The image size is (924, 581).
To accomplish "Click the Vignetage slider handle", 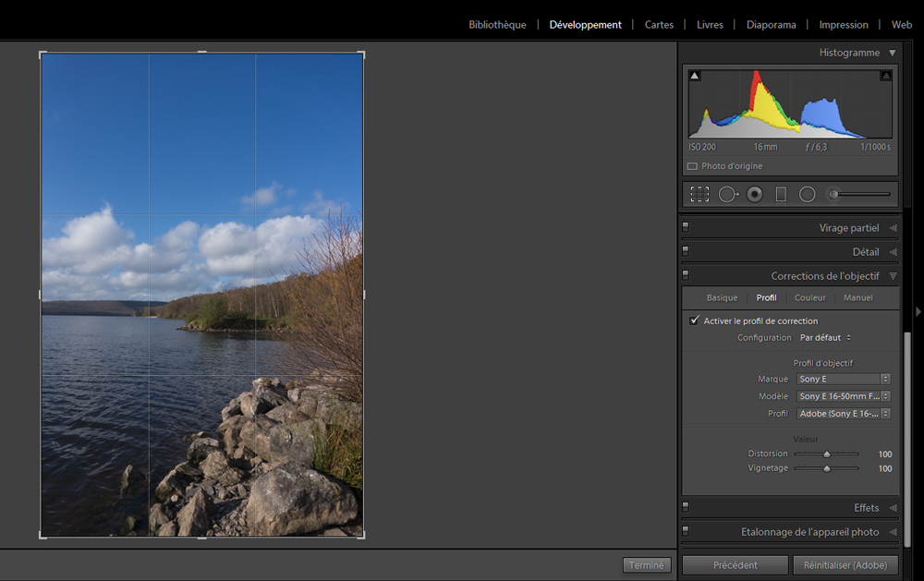I will pyautogui.click(x=827, y=468).
